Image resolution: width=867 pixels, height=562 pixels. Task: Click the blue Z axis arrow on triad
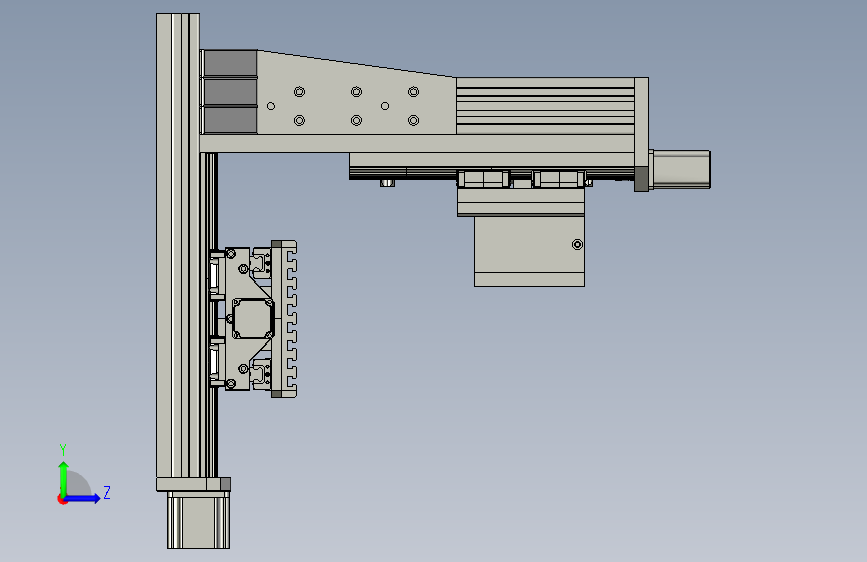click(x=82, y=498)
